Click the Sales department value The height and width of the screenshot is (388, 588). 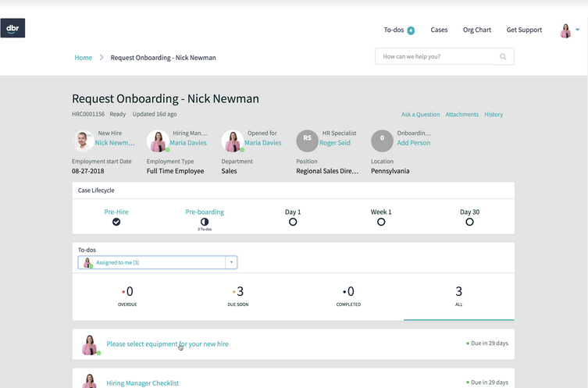pyautogui.click(x=229, y=171)
